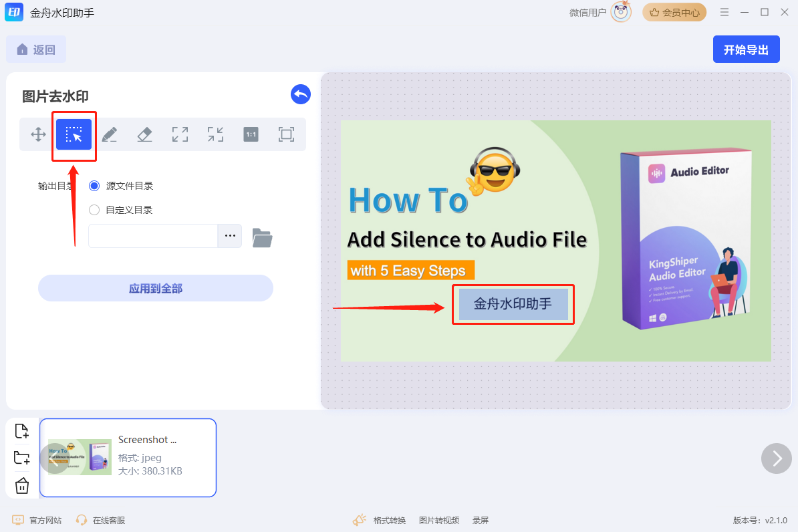Click the expand/zoom-in arrows icon
The width and height of the screenshot is (798, 532).
pyautogui.click(x=180, y=134)
